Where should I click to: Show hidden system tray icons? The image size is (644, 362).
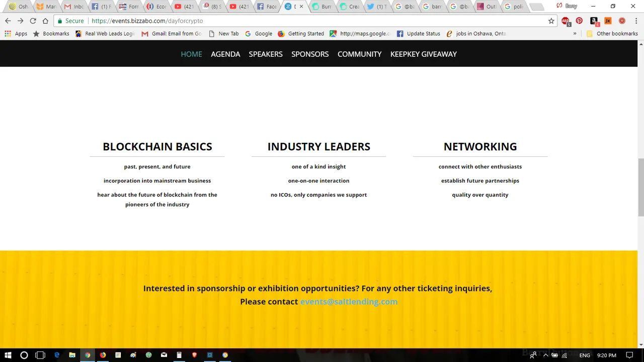(545, 355)
